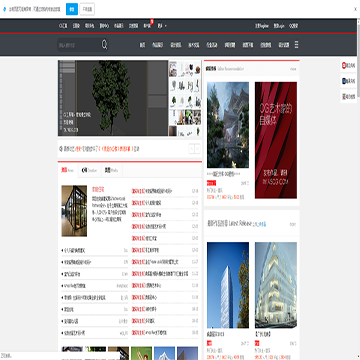Viewport: 360px width, 360px height.
Task: Click the white outlined notification bar button
Action: tap(87, 9)
